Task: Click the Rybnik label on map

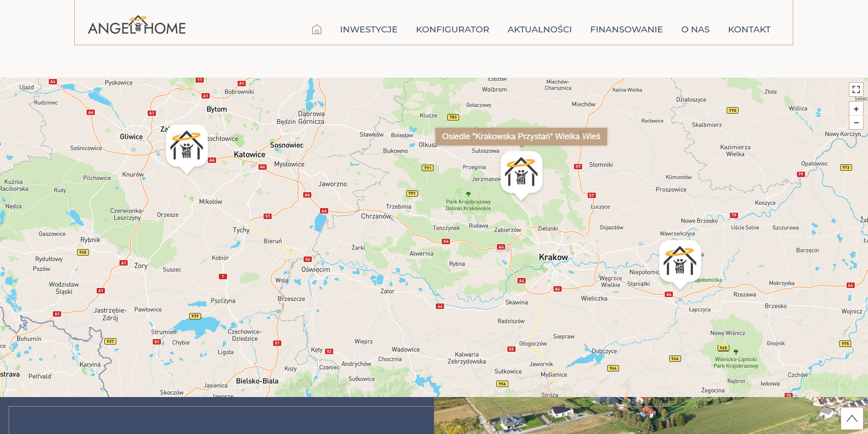Action: (90, 240)
